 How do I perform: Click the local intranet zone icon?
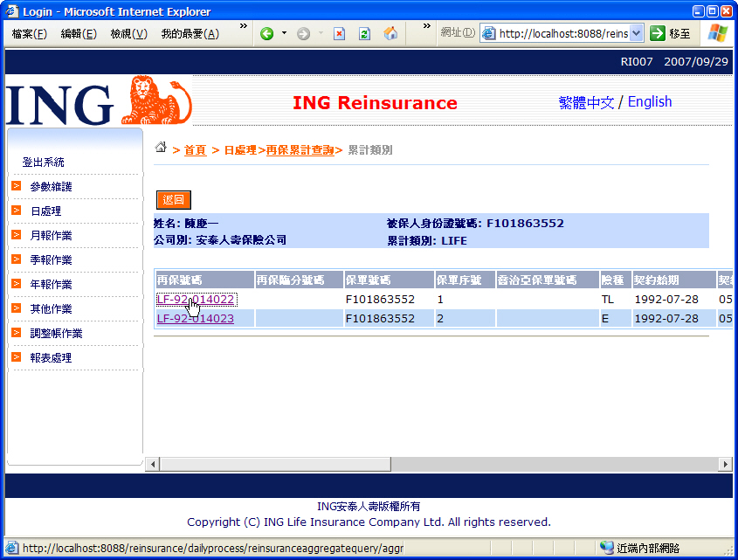[607, 548]
